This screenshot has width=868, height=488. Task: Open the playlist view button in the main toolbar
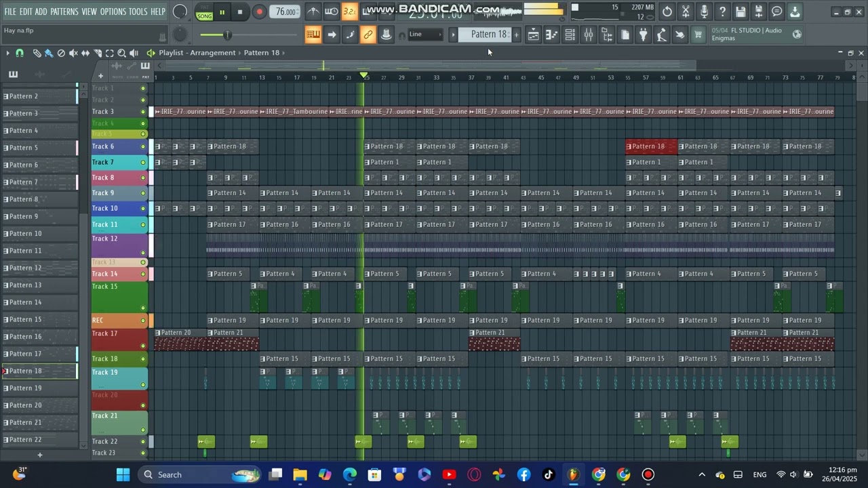534,35
